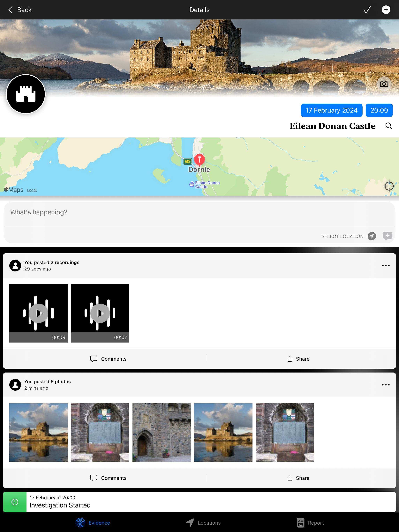Open the second photo, the memorial plaque
The width and height of the screenshot is (399, 532).
pos(100,432)
